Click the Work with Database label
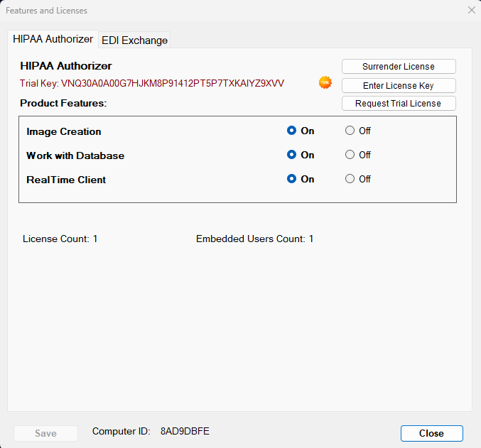Screen dimensions: 481x448 click(x=75, y=155)
